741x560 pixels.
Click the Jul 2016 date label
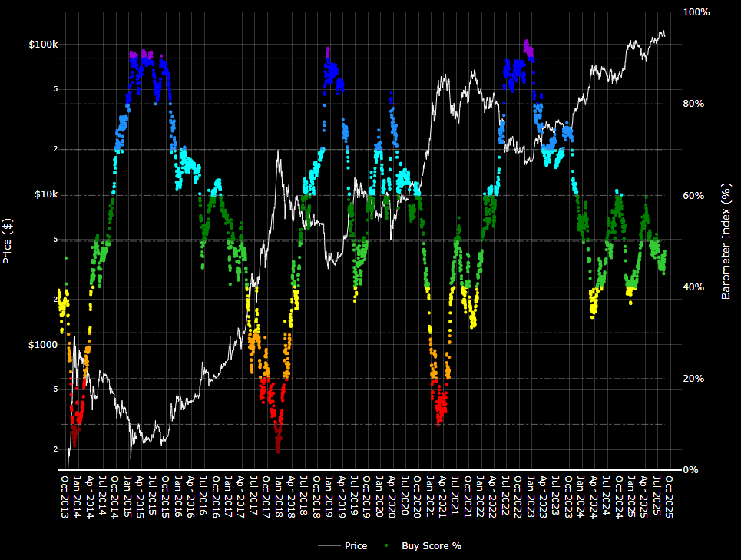(x=203, y=497)
